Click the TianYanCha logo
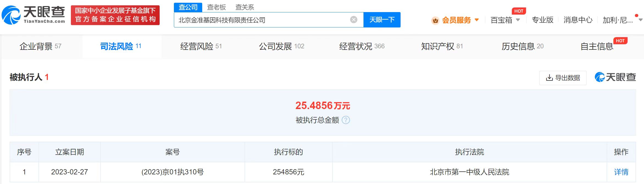Viewport: 644px width, 184px height. (34, 15)
